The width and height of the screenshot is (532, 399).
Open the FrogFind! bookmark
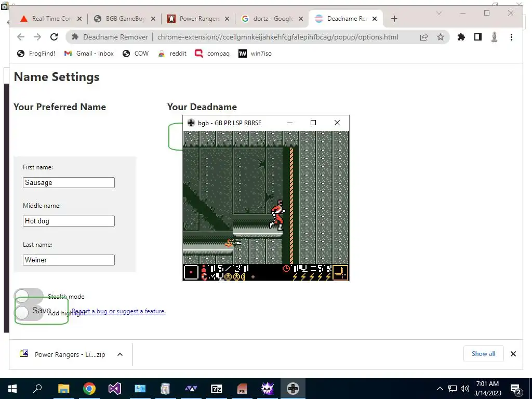point(36,54)
